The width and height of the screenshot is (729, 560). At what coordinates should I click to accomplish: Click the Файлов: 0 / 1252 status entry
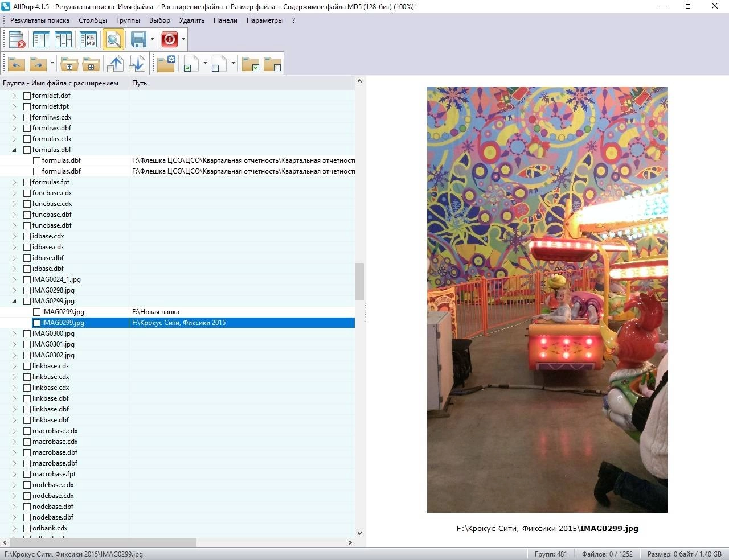tap(607, 554)
